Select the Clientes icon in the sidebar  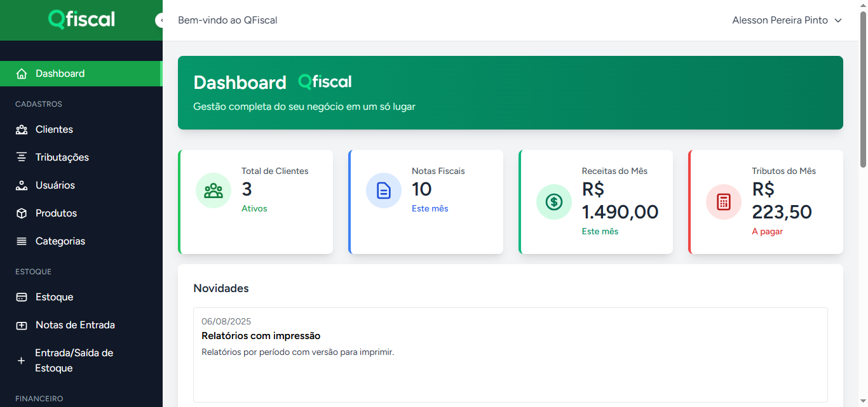click(21, 129)
